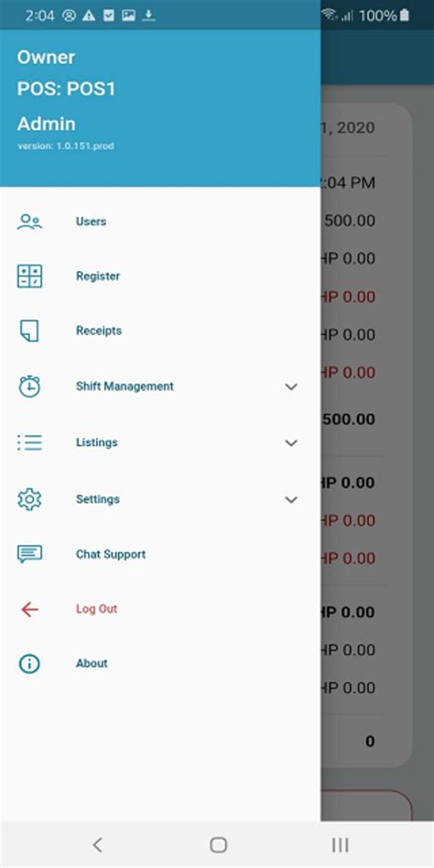The image size is (434, 868).
Task: Open the Users menu item
Action: tap(160, 222)
